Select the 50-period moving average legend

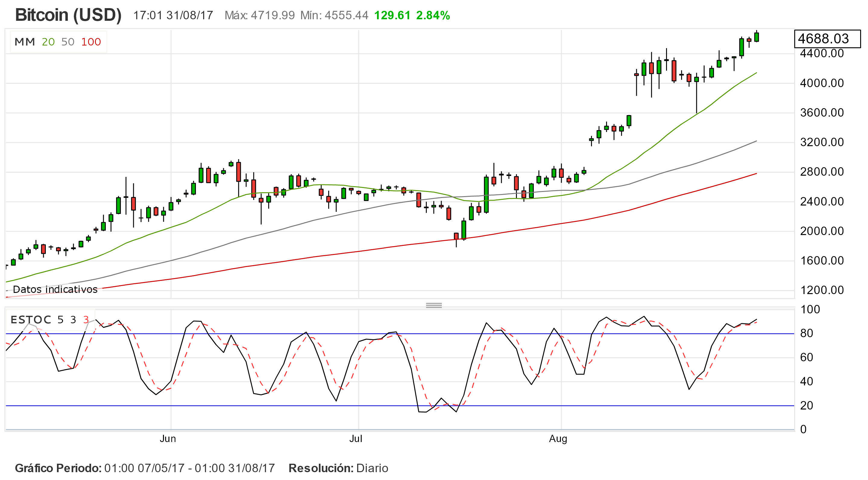tap(68, 42)
